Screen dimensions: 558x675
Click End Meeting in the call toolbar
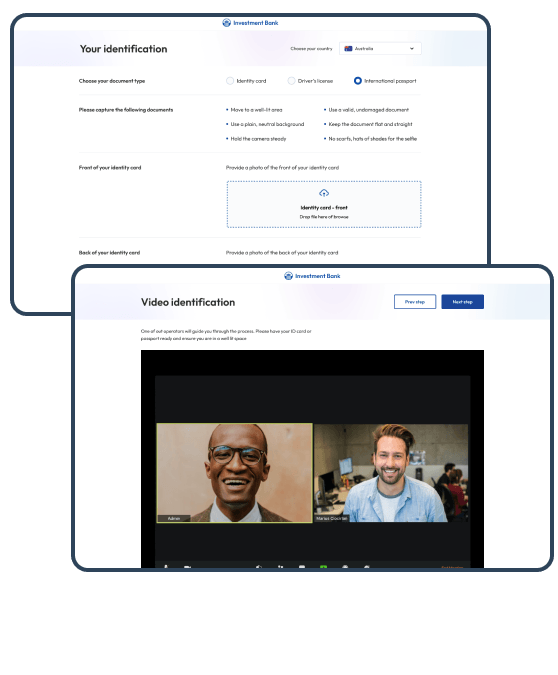452,567
